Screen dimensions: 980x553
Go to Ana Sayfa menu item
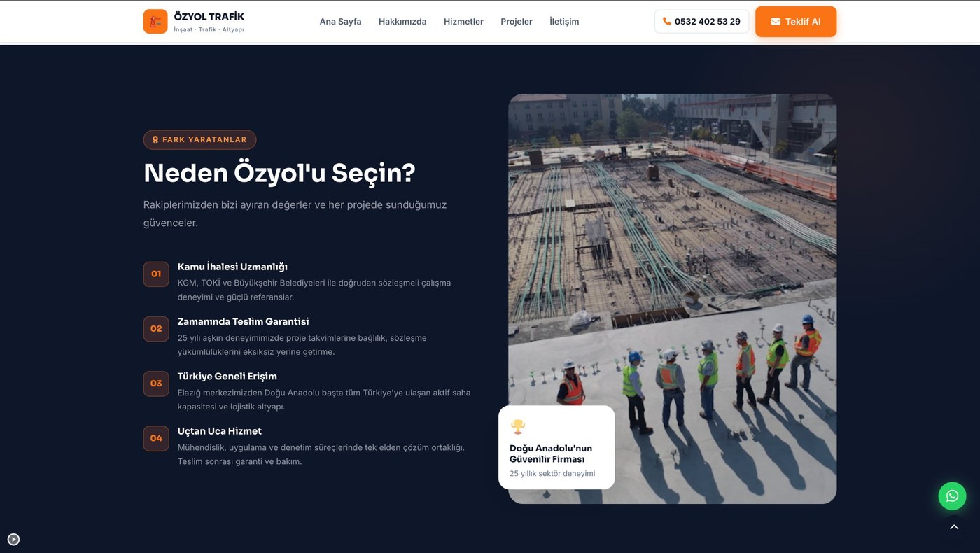pyautogui.click(x=340, y=22)
